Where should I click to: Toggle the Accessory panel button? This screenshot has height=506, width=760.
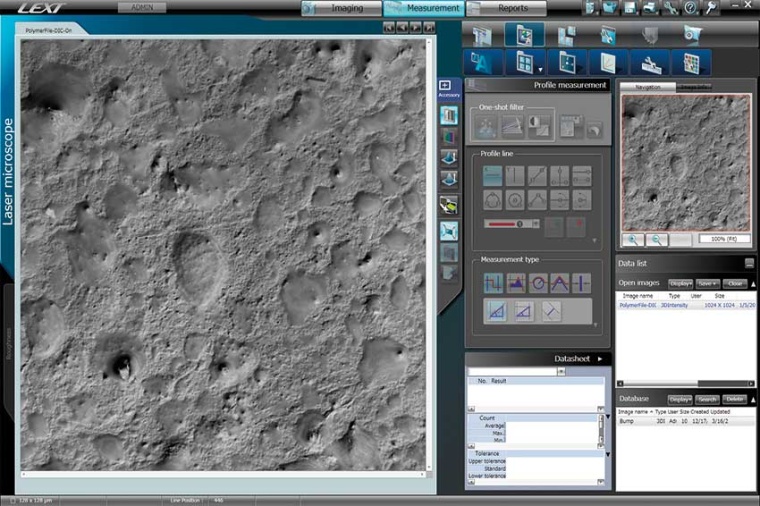tap(445, 88)
